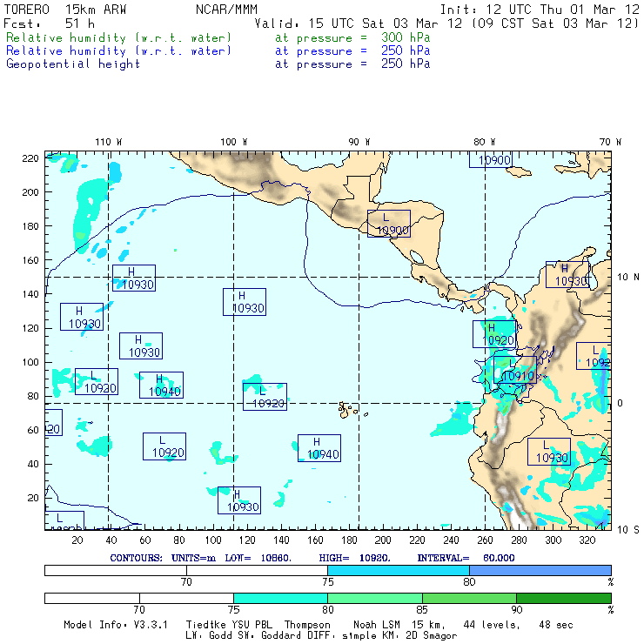
Task: Click the L 10930 marker over Peru
Action: point(550,452)
